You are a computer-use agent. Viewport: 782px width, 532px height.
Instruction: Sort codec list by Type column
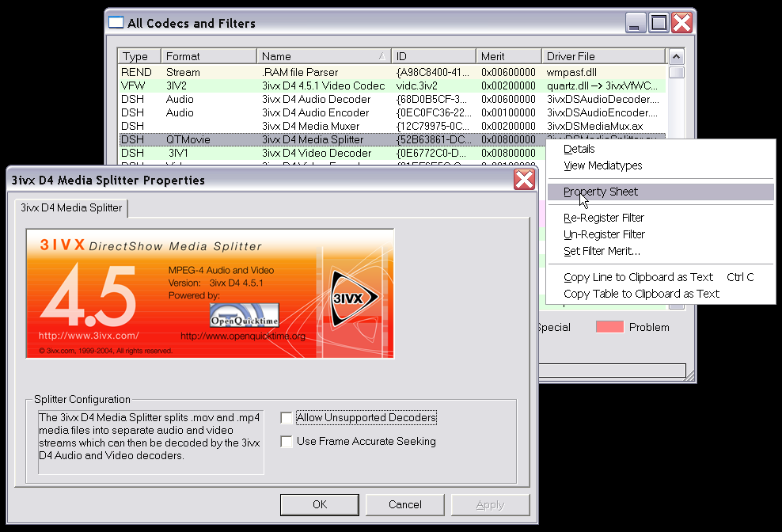(139, 56)
